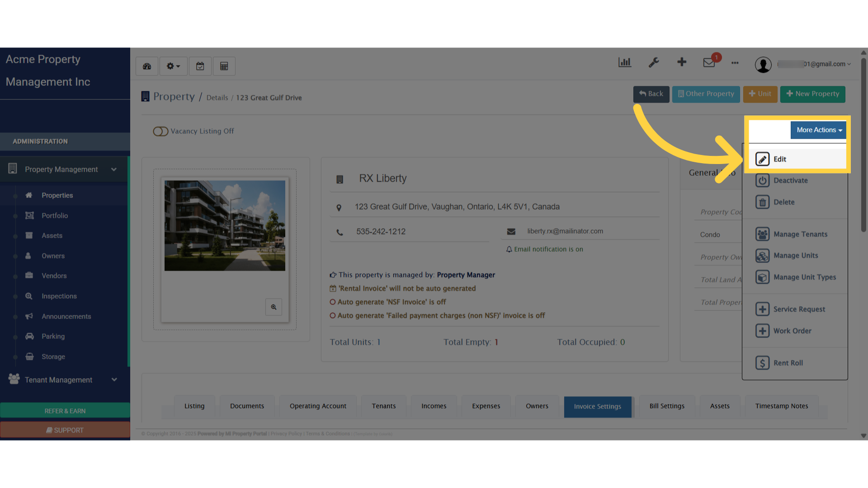The height and width of the screenshot is (488, 868).
Task: Open the dashboard speedometer icon
Action: (146, 66)
